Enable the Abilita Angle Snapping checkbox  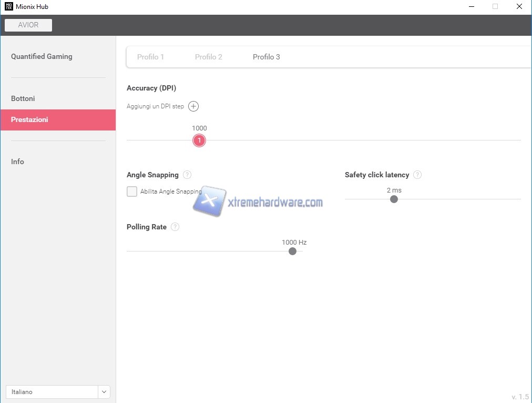[132, 192]
